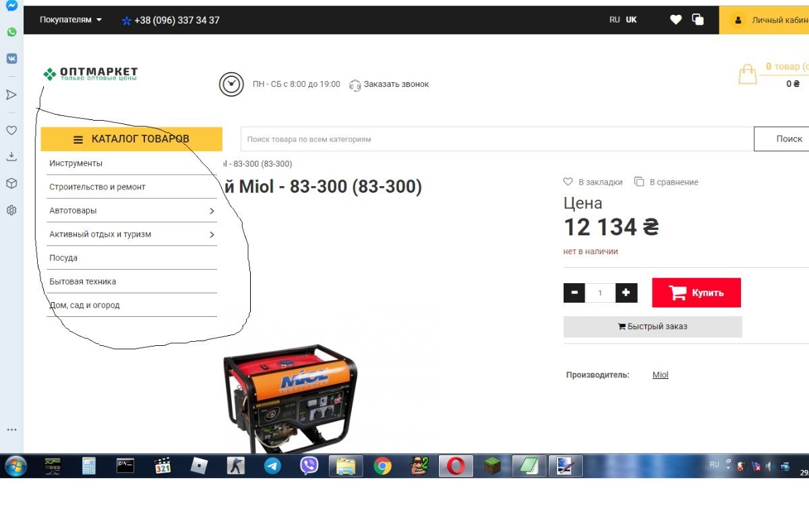Switch site language to RU
The width and height of the screenshot is (809, 532).
(614, 20)
